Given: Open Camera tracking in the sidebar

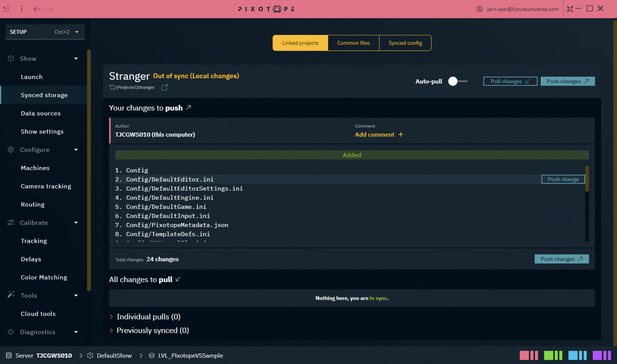Looking at the screenshot, I should click(x=44, y=186).
